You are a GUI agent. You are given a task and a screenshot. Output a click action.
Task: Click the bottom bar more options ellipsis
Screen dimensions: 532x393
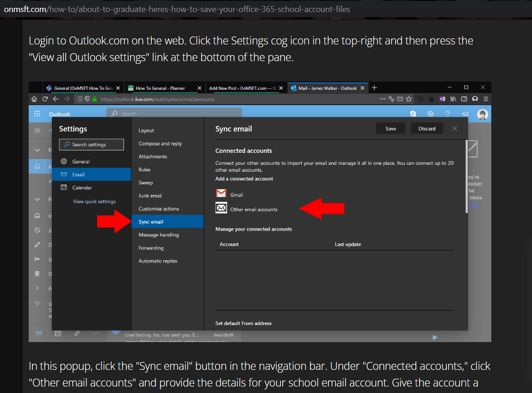pyautogui.click(x=96, y=333)
